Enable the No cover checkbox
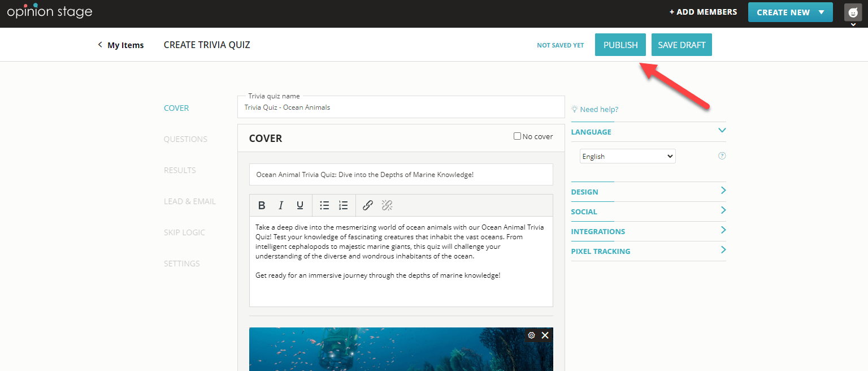Viewport: 868px width, 371px height. (517, 136)
